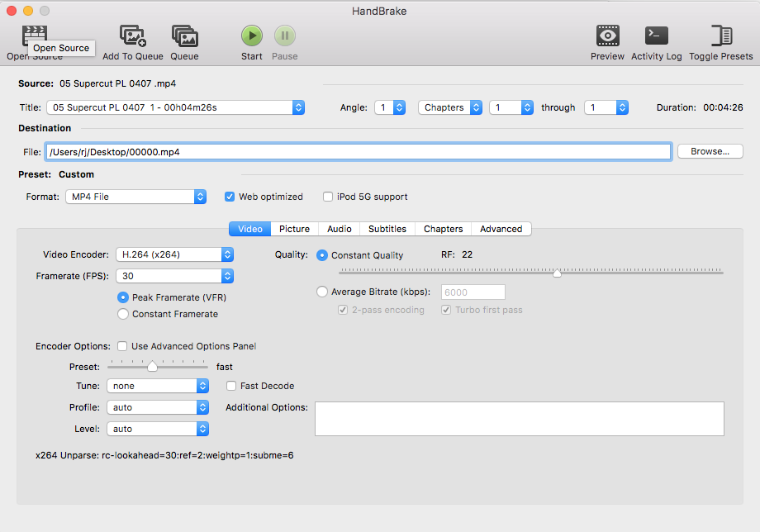Image resolution: width=760 pixels, height=532 pixels.
Task: Open the Tune dropdown menu
Action: (157, 385)
